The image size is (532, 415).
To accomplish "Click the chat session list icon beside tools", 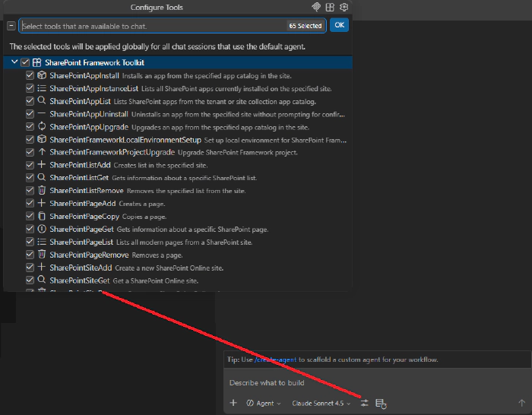I will coord(381,404).
